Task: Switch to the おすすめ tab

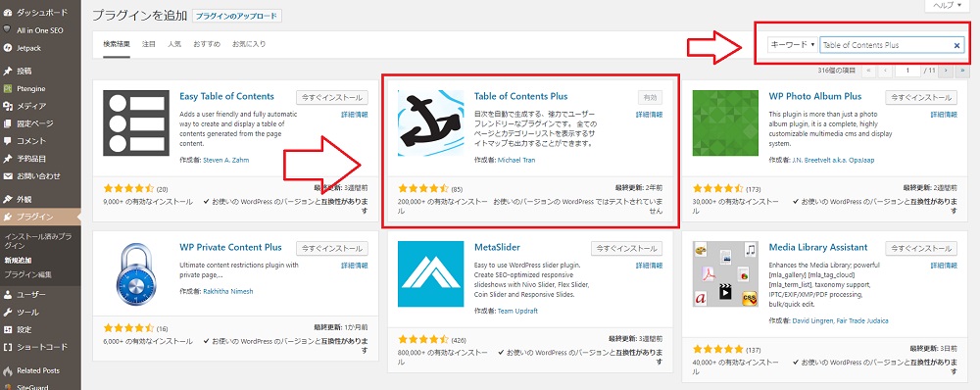Action: (x=206, y=44)
